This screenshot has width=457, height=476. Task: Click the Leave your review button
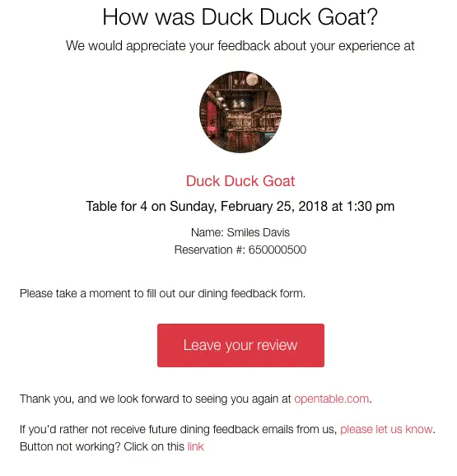click(240, 345)
